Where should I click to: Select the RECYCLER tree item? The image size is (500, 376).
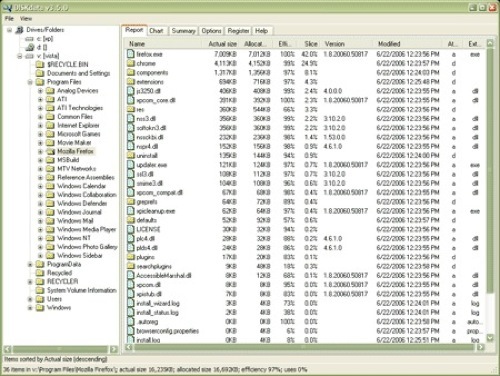pos(62,282)
